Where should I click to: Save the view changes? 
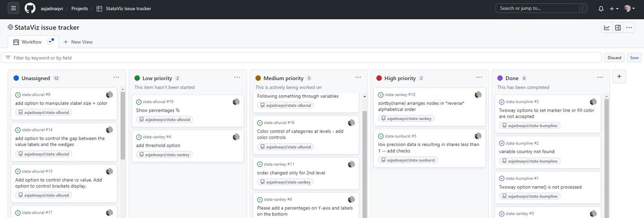(x=634, y=57)
